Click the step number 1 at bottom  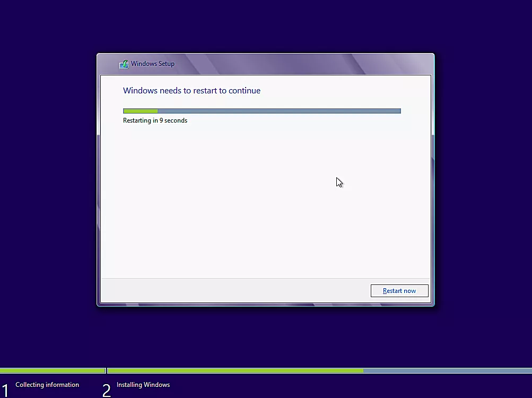click(5, 391)
